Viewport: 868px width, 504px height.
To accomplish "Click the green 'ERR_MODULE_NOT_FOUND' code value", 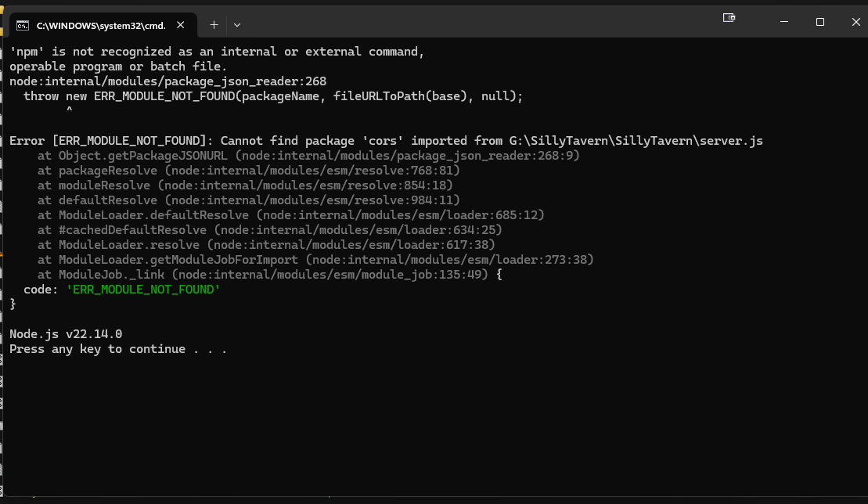I will click(143, 290).
